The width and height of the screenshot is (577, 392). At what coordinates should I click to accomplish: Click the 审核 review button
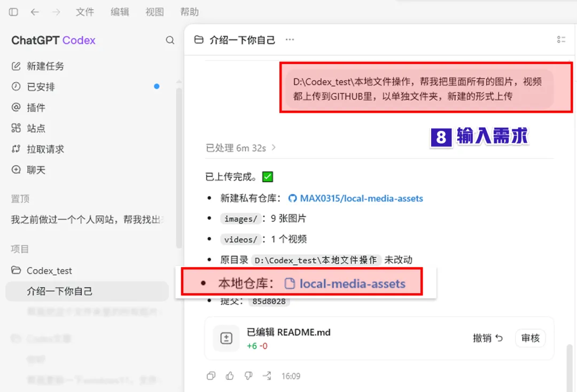pyautogui.click(x=531, y=338)
